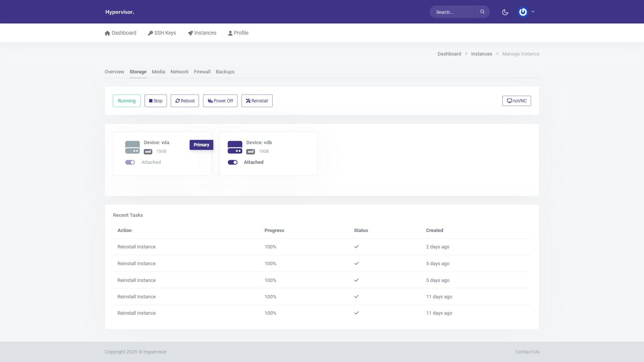Click the Copyright 2025 Hypervisor text
Screen dimensions: 644x362
click(136, 352)
